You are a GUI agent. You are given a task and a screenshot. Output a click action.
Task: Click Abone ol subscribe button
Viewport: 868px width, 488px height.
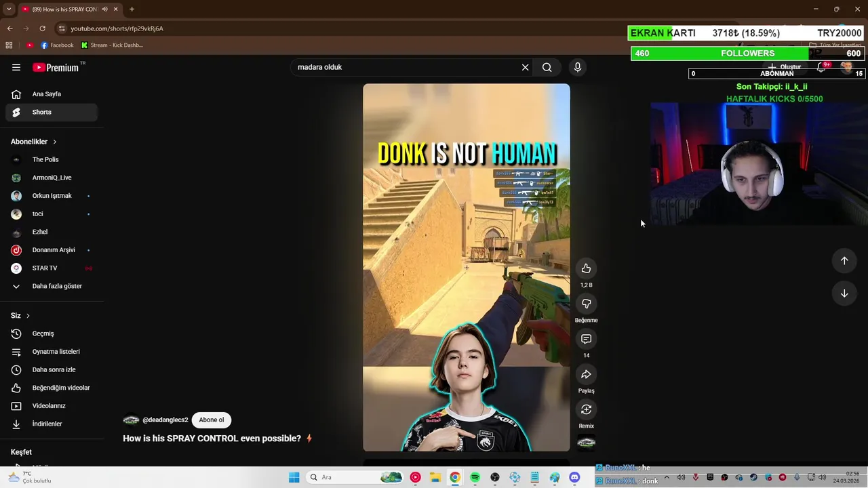pyautogui.click(x=211, y=420)
